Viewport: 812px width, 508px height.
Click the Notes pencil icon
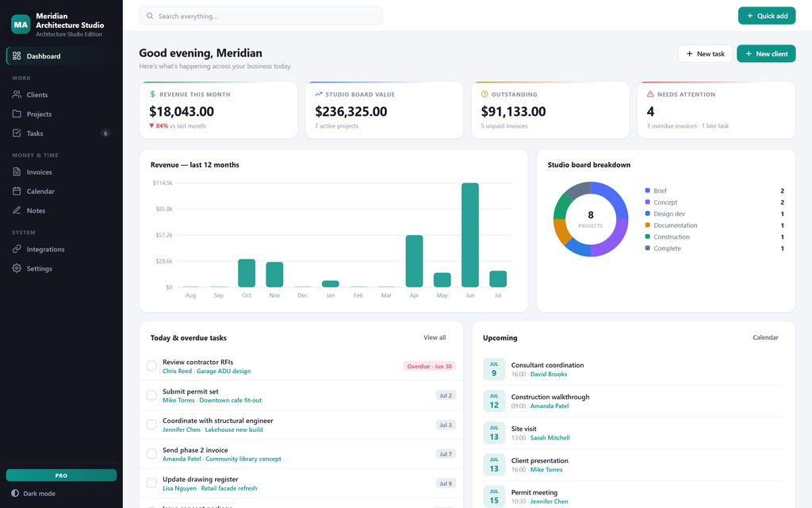click(x=17, y=210)
